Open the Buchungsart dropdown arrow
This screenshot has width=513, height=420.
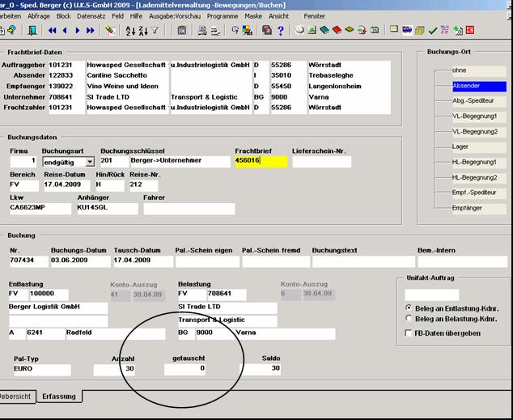[90, 162]
